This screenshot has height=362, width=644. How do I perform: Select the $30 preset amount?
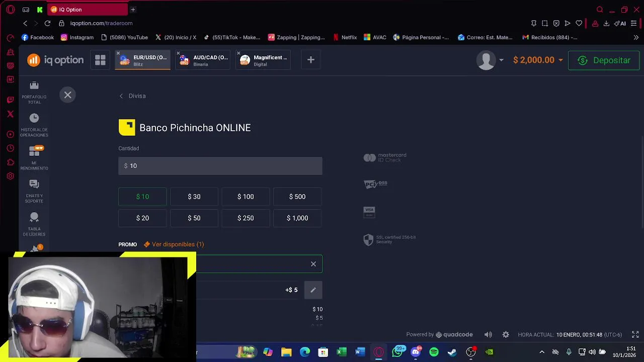(194, 197)
